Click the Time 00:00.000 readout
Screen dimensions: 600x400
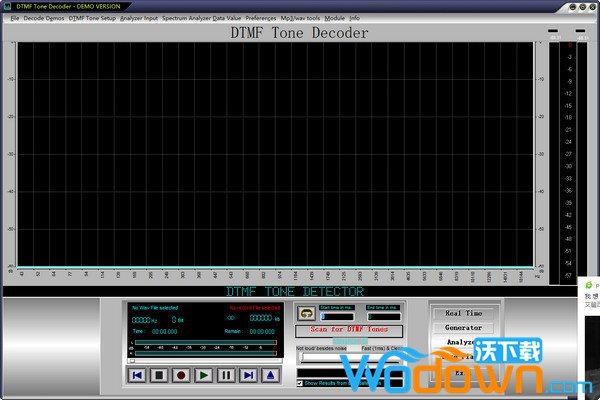[x=155, y=331]
